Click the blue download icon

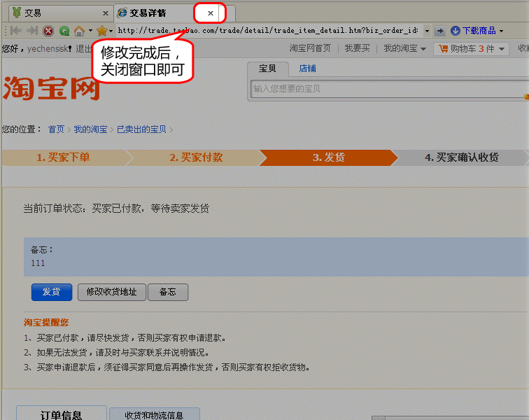[x=455, y=31]
